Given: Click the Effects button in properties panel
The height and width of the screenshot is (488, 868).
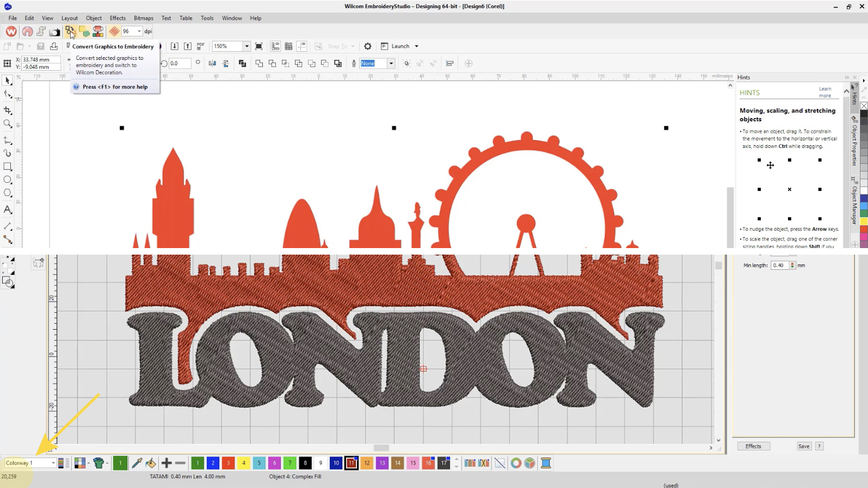Looking at the screenshot, I should coord(753,446).
